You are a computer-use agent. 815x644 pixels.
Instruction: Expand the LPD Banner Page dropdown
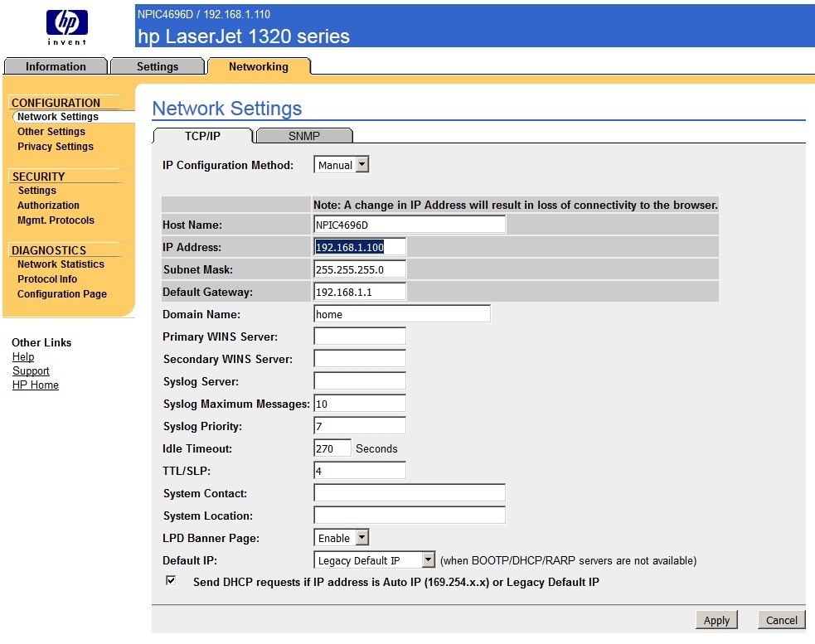342,538
